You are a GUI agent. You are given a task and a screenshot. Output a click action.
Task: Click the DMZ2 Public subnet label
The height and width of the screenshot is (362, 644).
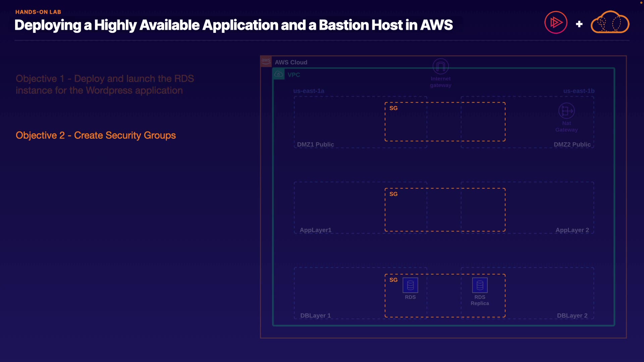(572, 144)
